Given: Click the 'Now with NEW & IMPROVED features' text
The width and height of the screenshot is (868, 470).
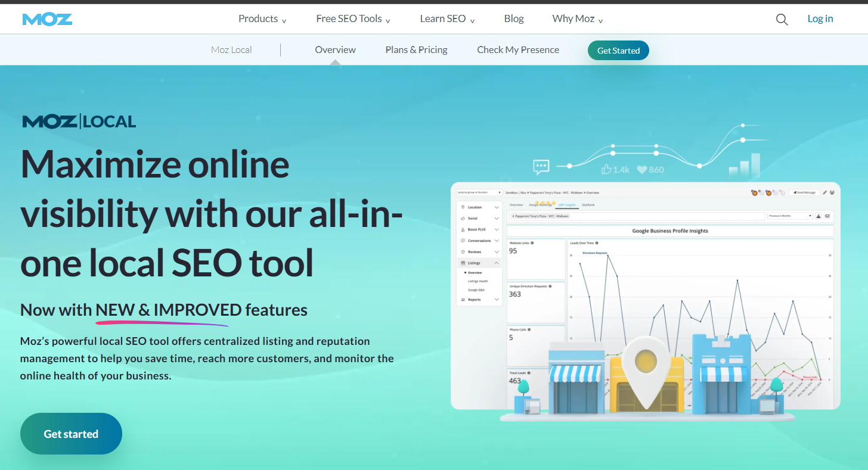Looking at the screenshot, I should click(x=164, y=310).
